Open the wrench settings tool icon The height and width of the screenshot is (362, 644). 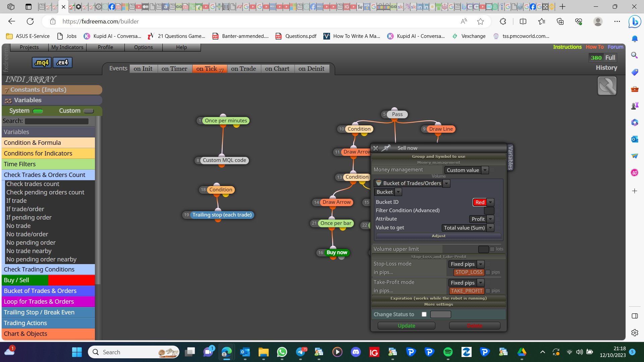pyautogui.click(x=607, y=86)
